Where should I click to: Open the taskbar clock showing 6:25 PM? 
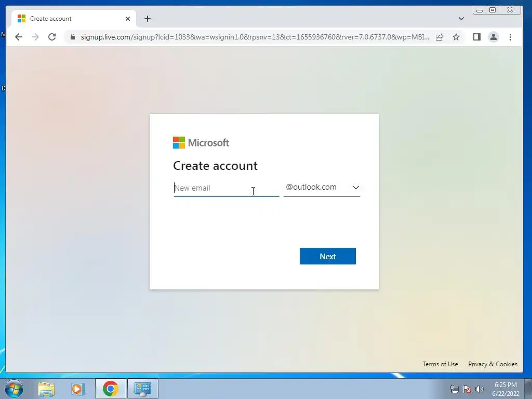pos(506,389)
